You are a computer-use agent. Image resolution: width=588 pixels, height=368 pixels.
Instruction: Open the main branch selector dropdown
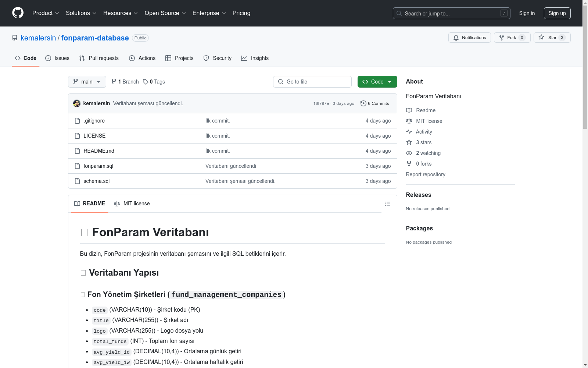(x=87, y=82)
